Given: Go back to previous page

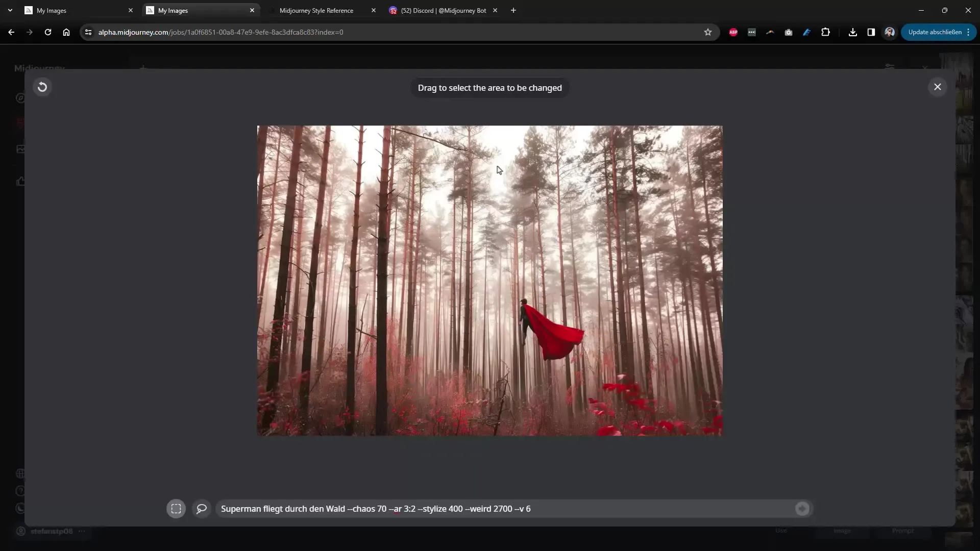Looking at the screenshot, I should click(x=11, y=32).
